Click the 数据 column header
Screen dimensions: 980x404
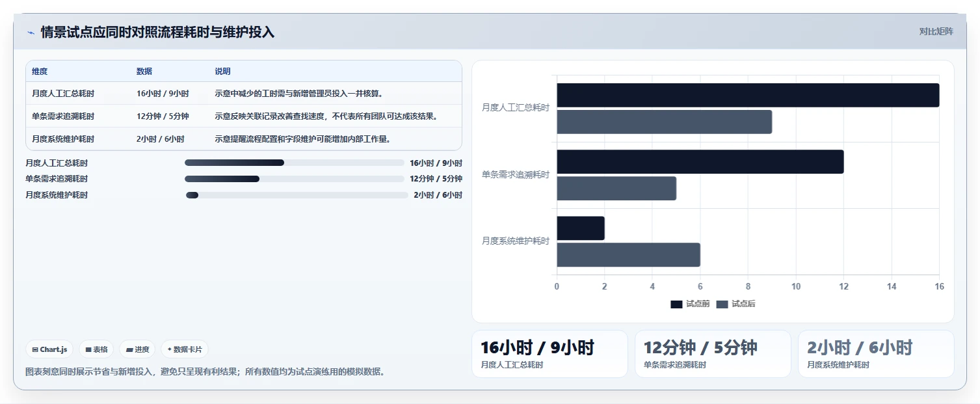pos(144,72)
